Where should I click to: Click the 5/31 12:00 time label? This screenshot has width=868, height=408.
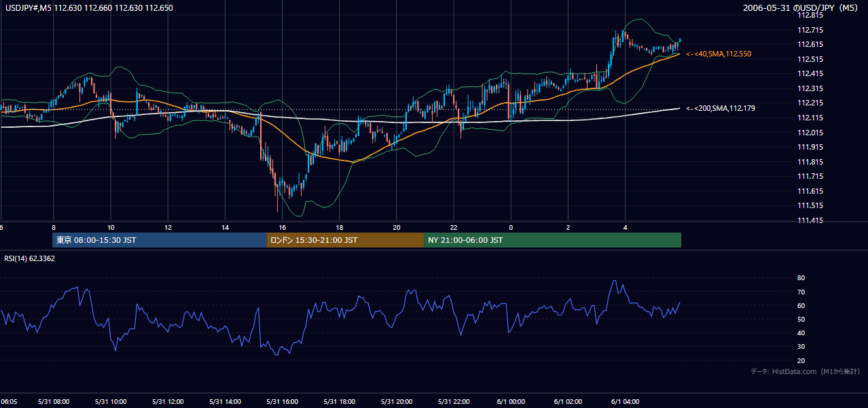(x=168, y=402)
